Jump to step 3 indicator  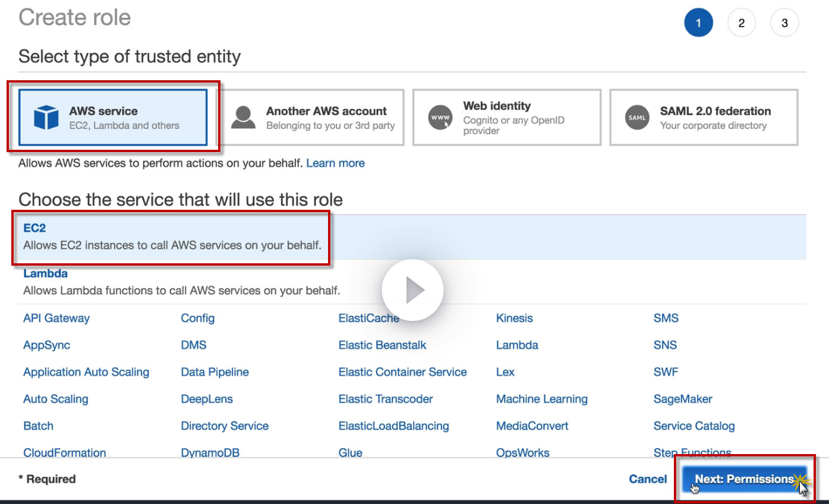point(784,23)
